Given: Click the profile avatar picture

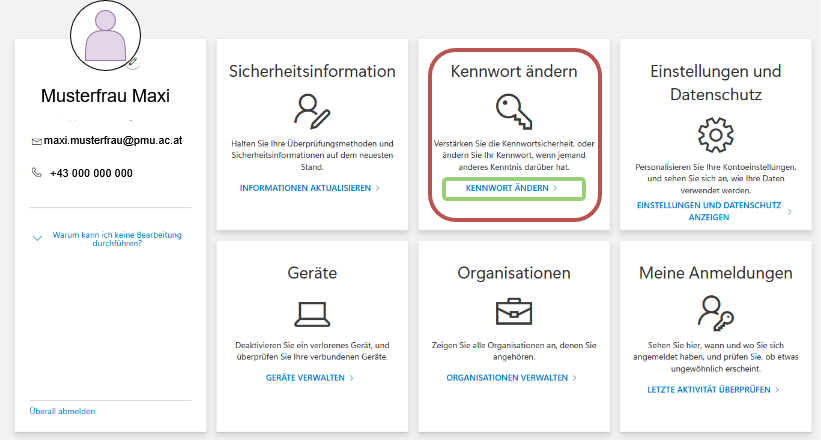Looking at the screenshot, I should click(x=106, y=38).
